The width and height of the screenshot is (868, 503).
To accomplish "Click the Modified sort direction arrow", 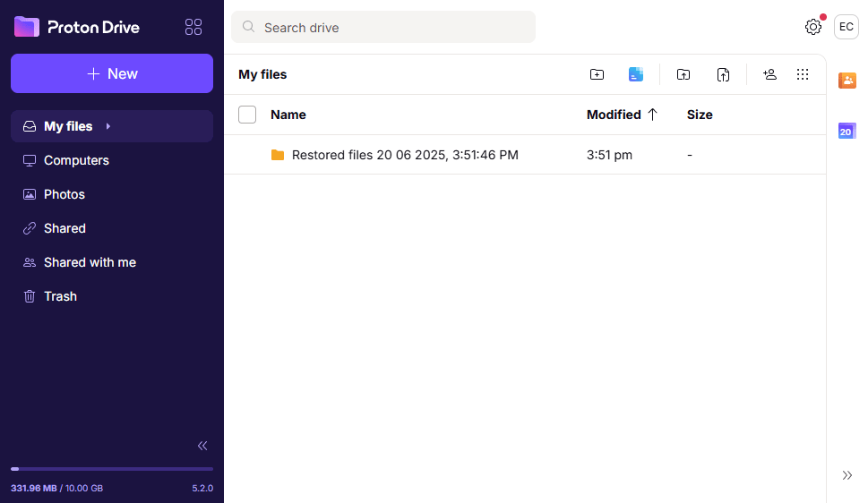I will [x=653, y=115].
